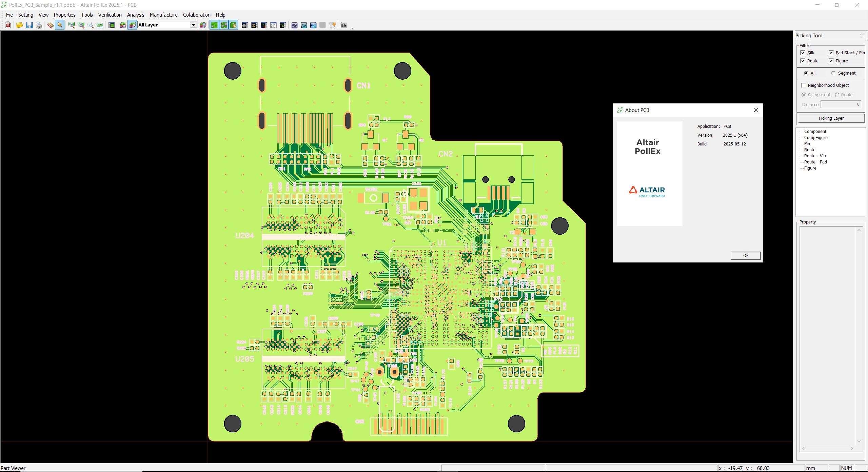This screenshot has height=472, width=868.
Task: Click the Picking Layer button
Action: click(x=831, y=118)
